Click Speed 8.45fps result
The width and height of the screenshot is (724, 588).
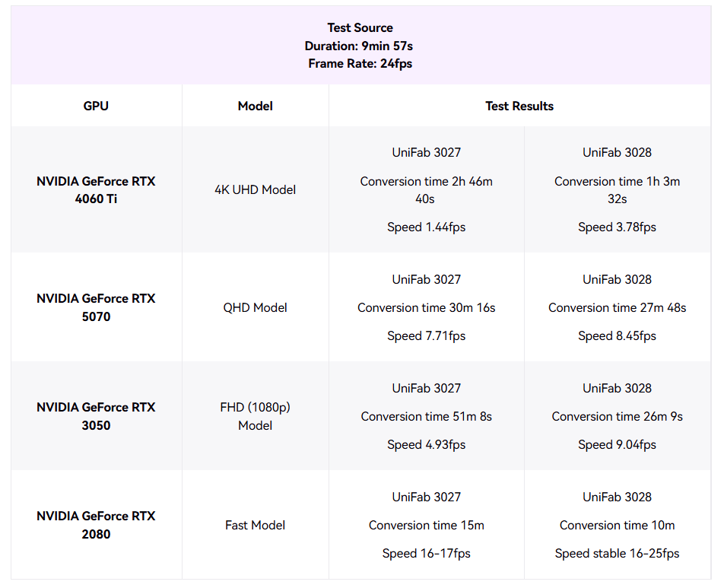point(617,335)
